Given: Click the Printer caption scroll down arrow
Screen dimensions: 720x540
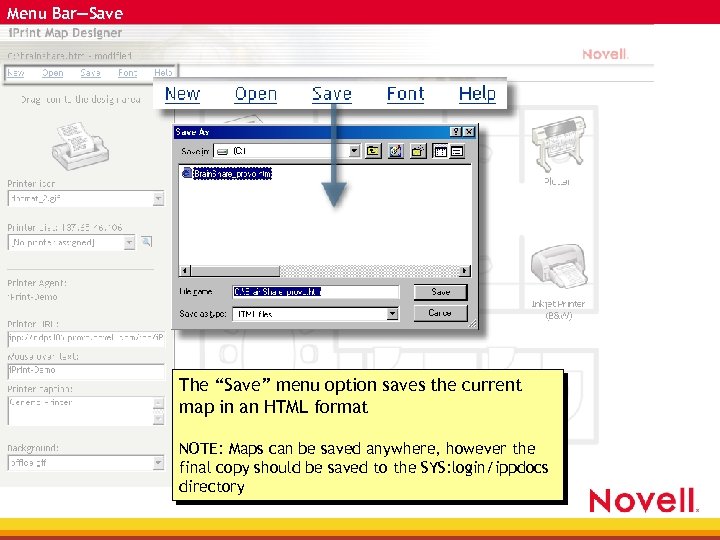Looking at the screenshot, I should point(158,419).
